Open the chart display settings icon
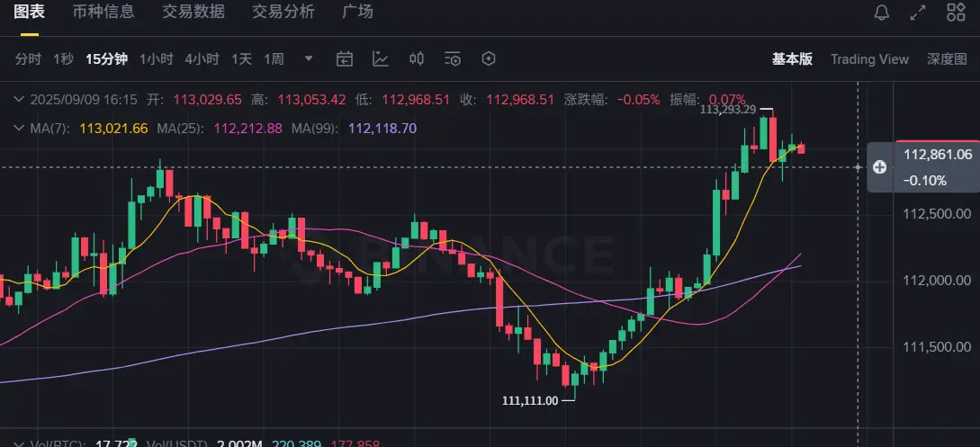 pyautogui.click(x=453, y=59)
